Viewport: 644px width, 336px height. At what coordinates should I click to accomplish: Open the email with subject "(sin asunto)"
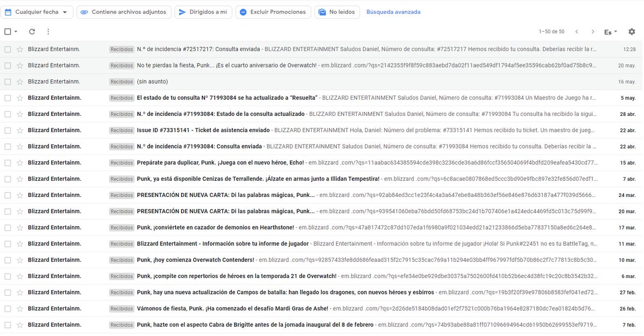152,82
